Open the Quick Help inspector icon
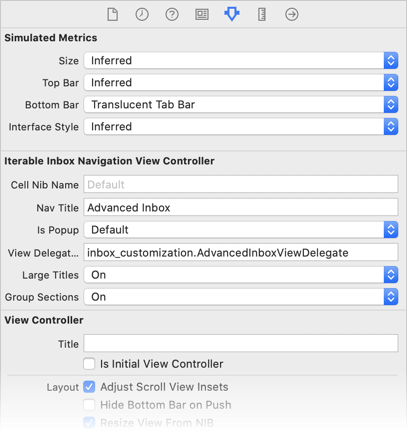 [x=172, y=14]
